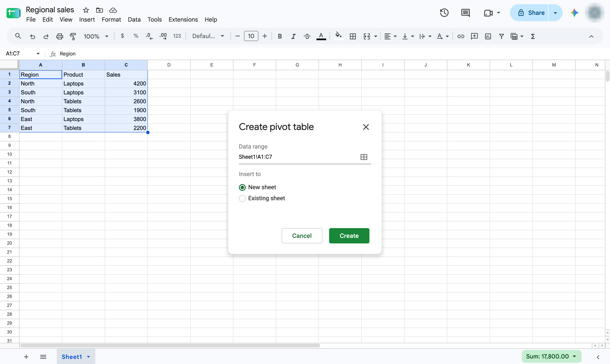Format as percent
610x364 pixels.
tap(136, 36)
